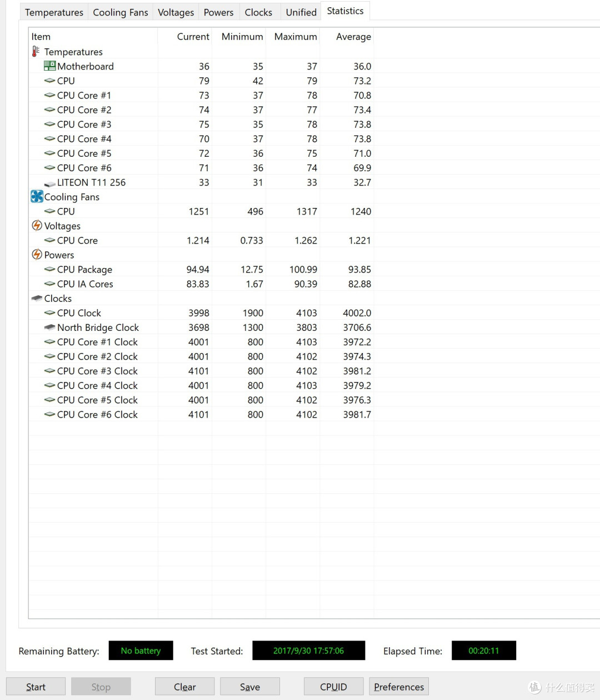Screen dimensions: 600x700
Task: Click the icon beside CPU Core #5 temperature
Action: click(x=49, y=153)
